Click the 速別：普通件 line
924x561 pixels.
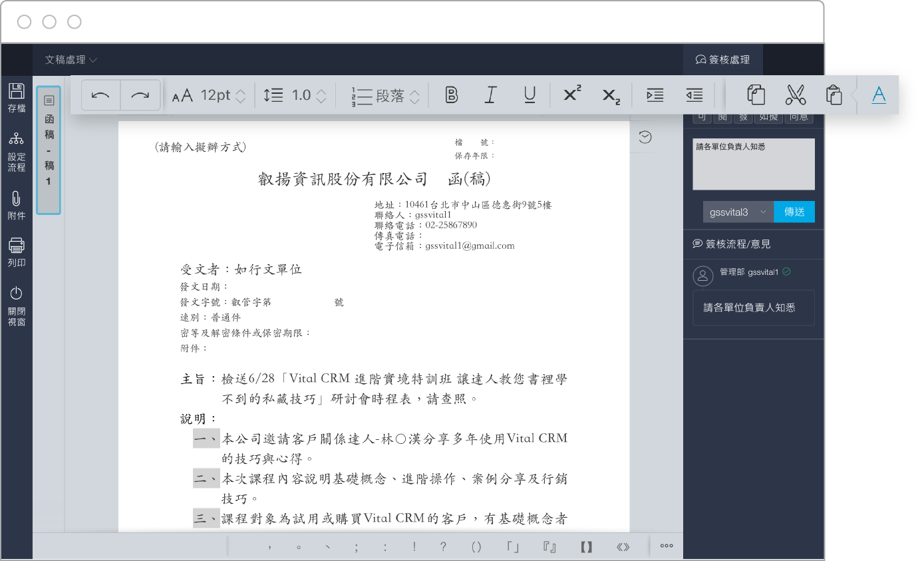[x=210, y=317]
